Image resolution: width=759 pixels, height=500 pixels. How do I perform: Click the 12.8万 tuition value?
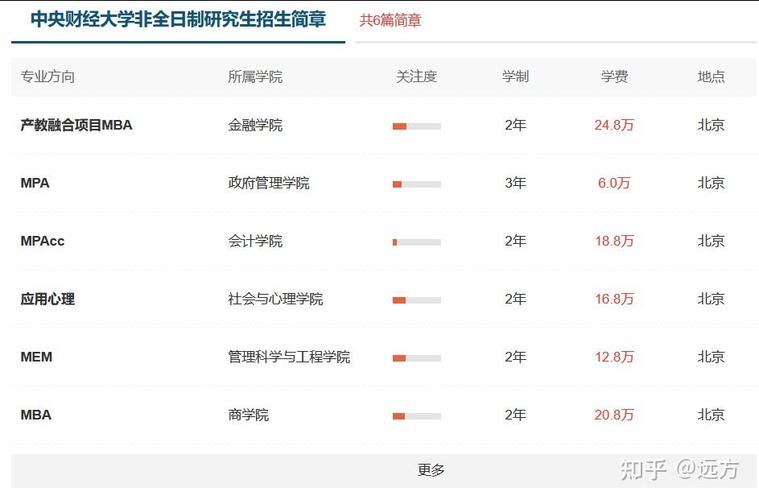click(614, 357)
